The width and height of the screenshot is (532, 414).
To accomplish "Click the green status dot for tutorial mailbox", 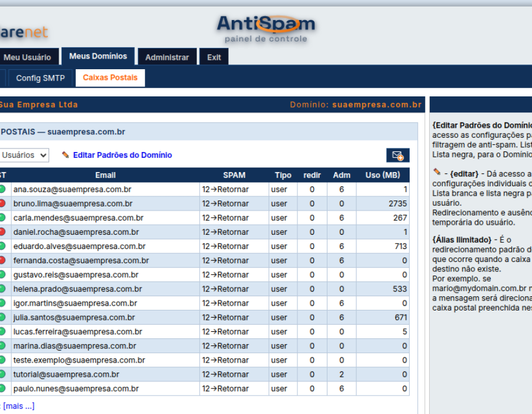I will pyautogui.click(x=2, y=374).
